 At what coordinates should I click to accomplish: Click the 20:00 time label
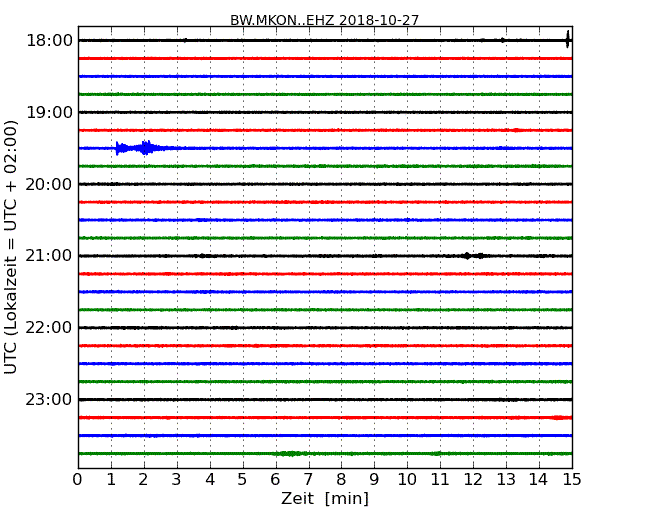pyautogui.click(x=49, y=184)
